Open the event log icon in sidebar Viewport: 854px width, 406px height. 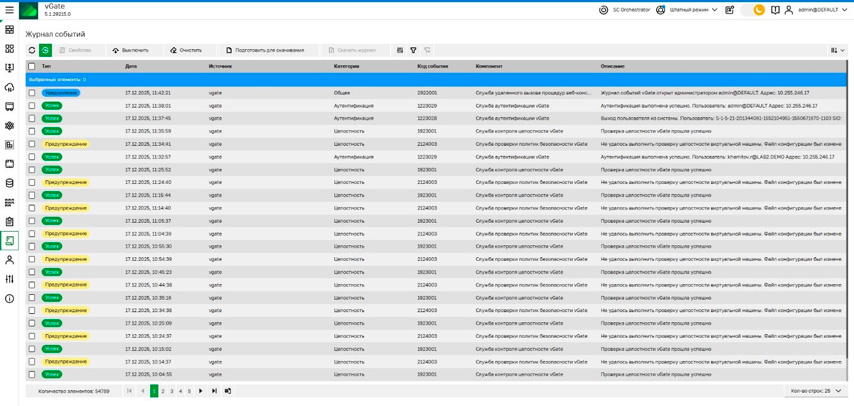(10, 240)
